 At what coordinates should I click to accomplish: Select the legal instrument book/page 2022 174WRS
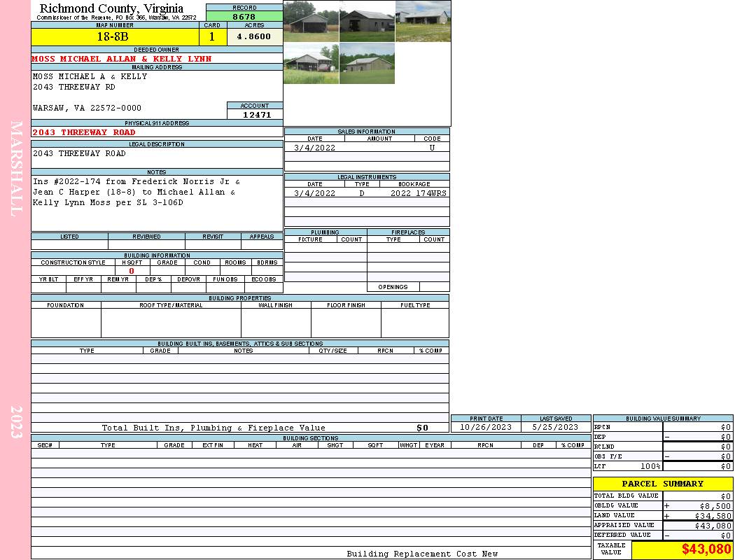coord(419,193)
